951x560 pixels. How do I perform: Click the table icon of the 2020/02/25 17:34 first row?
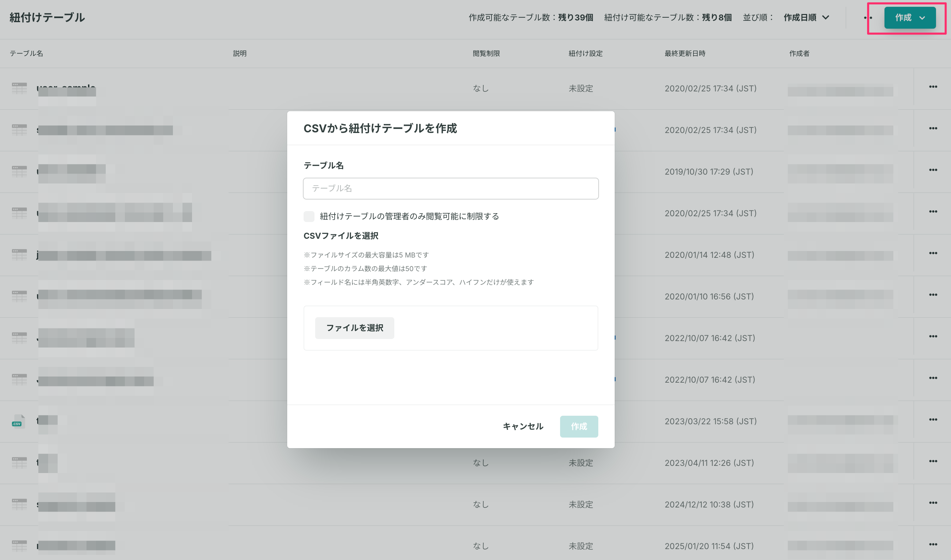tap(19, 88)
